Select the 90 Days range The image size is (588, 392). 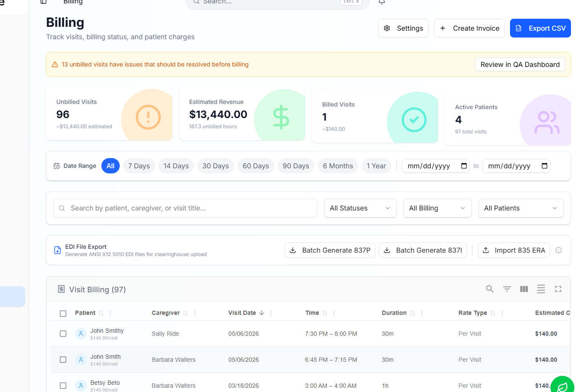tap(296, 166)
